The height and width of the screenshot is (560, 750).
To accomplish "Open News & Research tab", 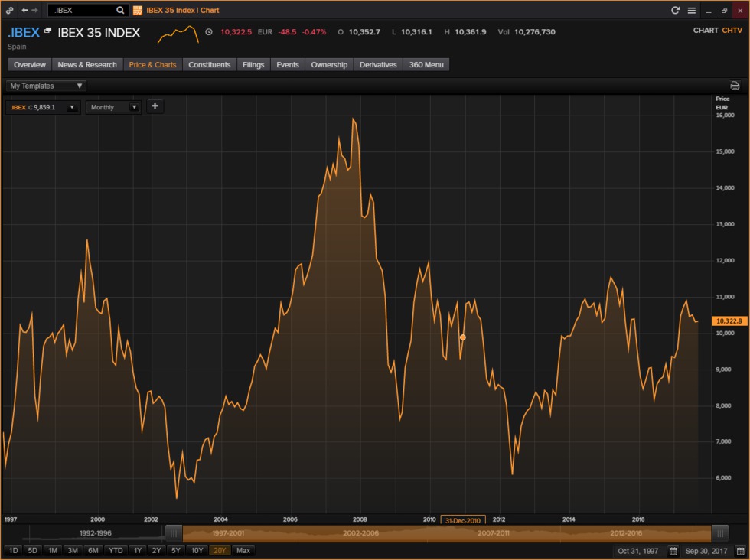I will 87,64.
